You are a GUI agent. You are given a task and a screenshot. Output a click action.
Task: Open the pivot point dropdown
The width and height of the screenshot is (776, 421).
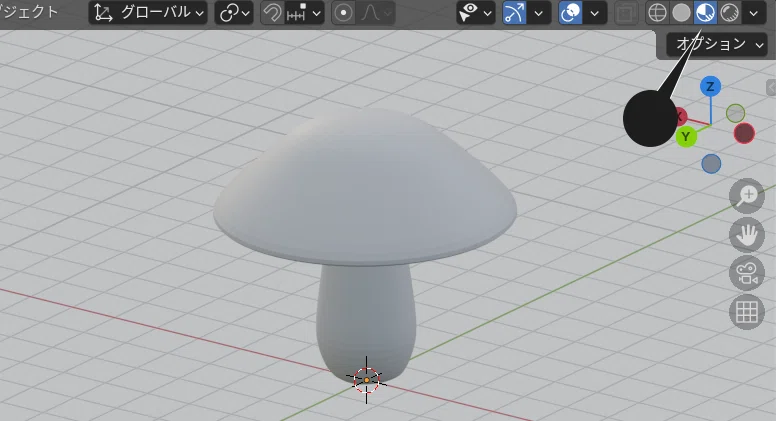coord(234,13)
